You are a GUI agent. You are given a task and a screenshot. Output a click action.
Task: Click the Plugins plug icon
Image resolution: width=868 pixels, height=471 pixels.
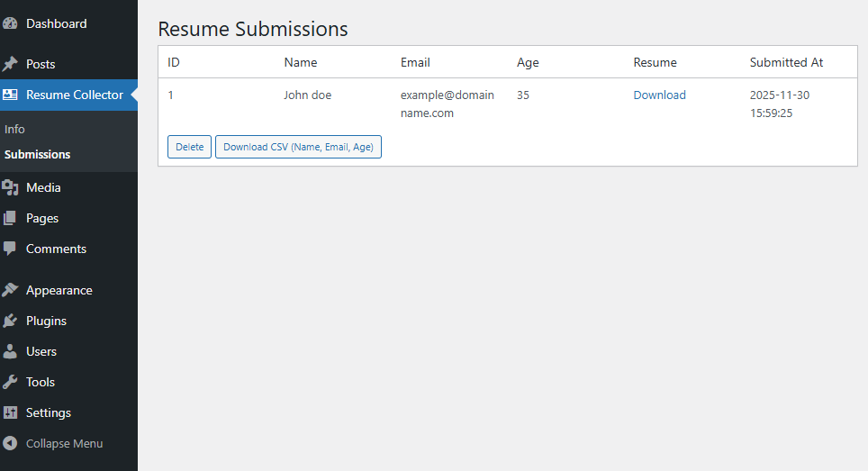[x=10, y=321]
